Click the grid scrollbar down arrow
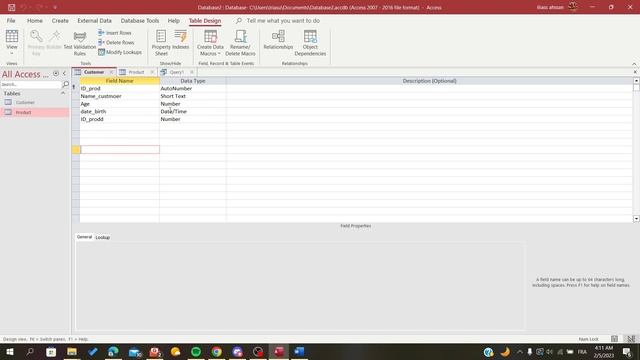640x360 pixels. (x=636, y=219)
